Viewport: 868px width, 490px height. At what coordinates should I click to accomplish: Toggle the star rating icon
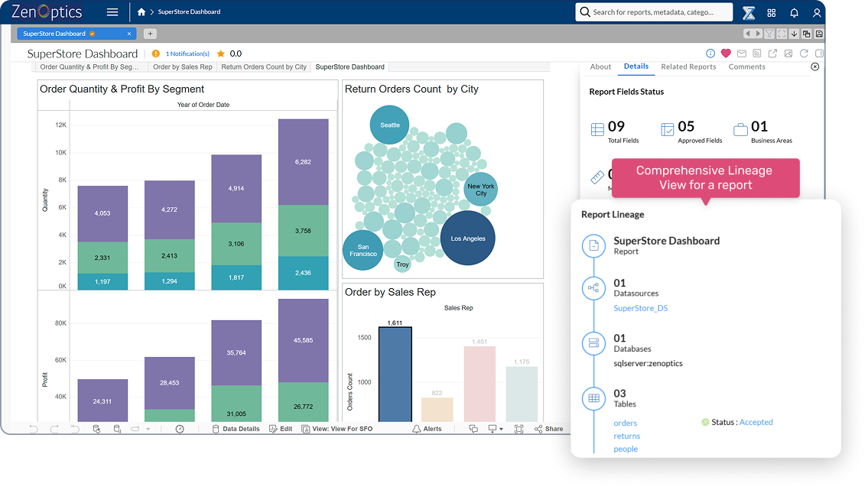pos(221,54)
